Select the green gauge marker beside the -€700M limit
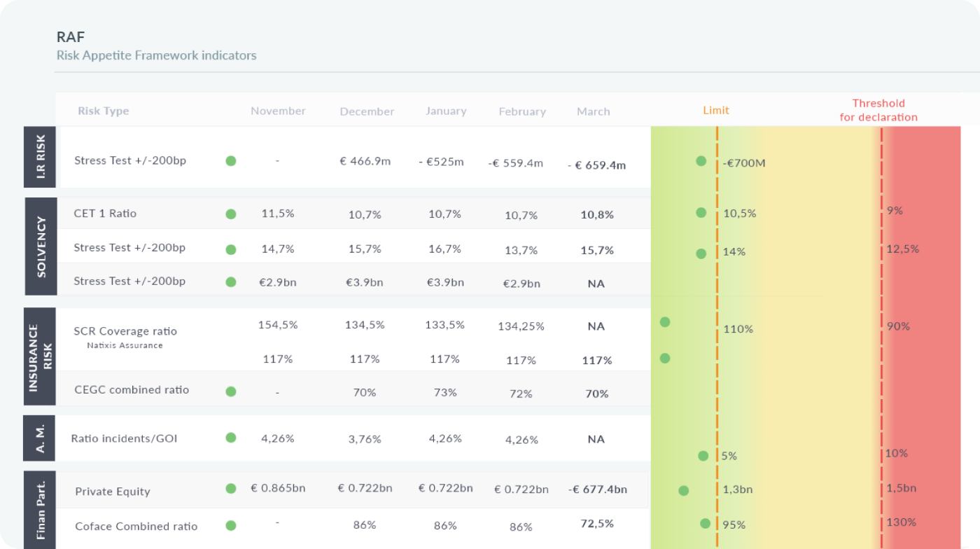Viewport: 980px width, 549px height. pos(701,161)
